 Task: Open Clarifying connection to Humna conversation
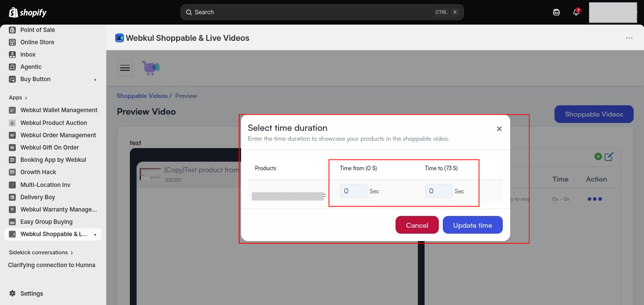[52, 265]
